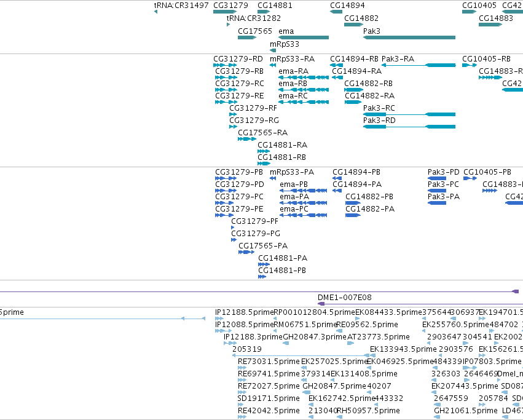Select transcript CG17565-RA
Viewport: 523px width, 420px height.
[x=247, y=139]
